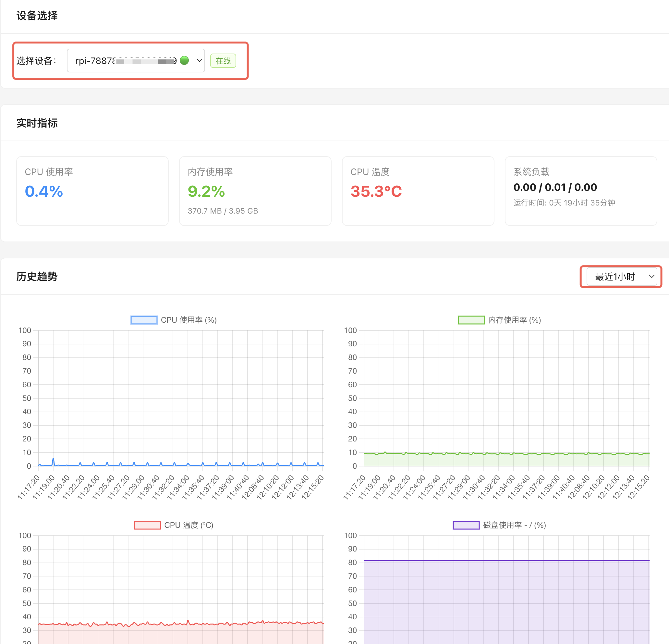Screen dimensions: 669x644
Task: Open the 最近1小时 time range dropdown
Action: (x=621, y=277)
